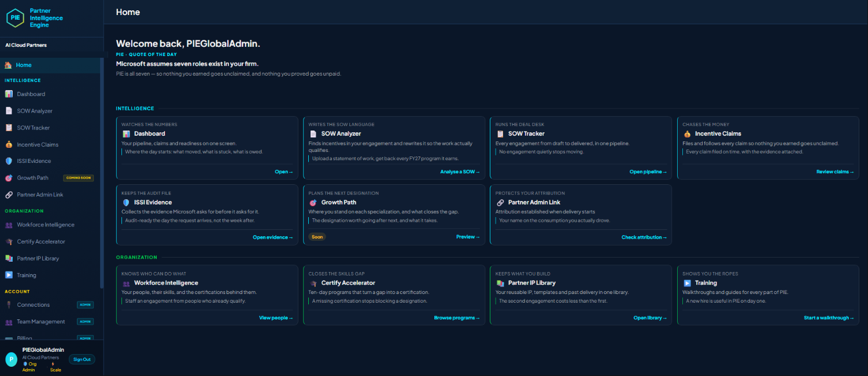Image resolution: width=868 pixels, height=376 pixels.
Task: Go to Home in the sidebar
Action: click(50, 65)
